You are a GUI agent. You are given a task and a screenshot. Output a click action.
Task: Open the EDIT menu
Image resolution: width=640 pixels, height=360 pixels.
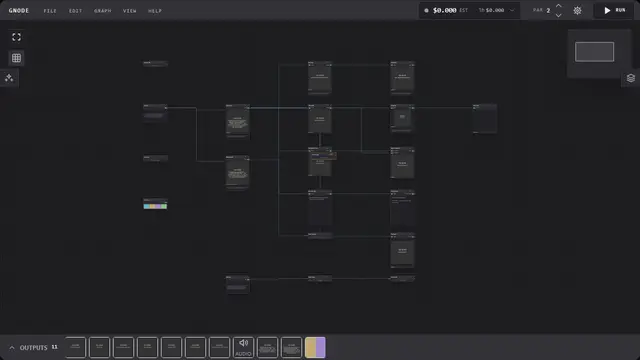(76, 11)
